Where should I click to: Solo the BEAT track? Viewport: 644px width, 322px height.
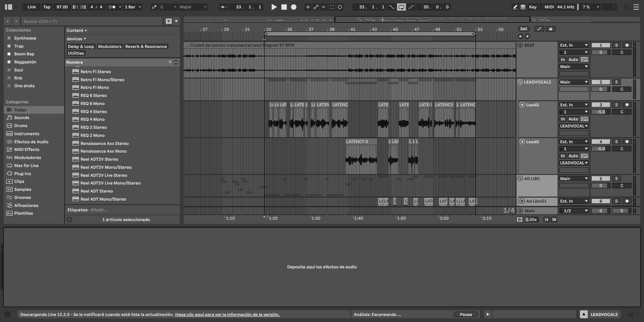(x=616, y=45)
